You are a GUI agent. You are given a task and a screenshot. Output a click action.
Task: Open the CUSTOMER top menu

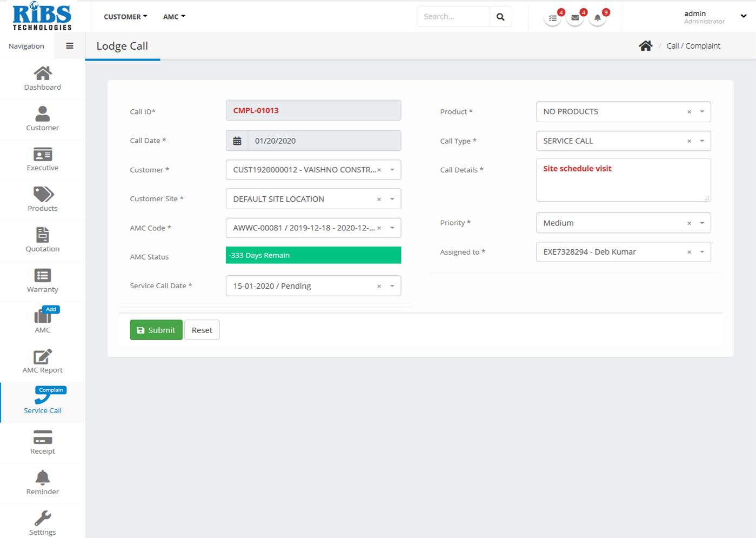coord(125,17)
